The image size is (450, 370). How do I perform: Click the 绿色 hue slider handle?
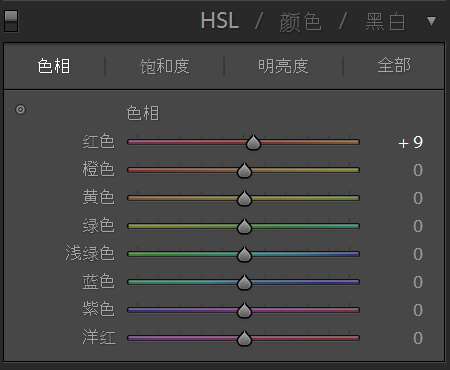click(244, 227)
